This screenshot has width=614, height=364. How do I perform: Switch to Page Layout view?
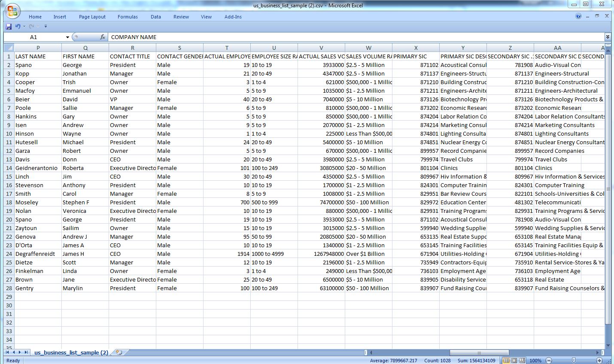pyautogui.click(x=514, y=361)
